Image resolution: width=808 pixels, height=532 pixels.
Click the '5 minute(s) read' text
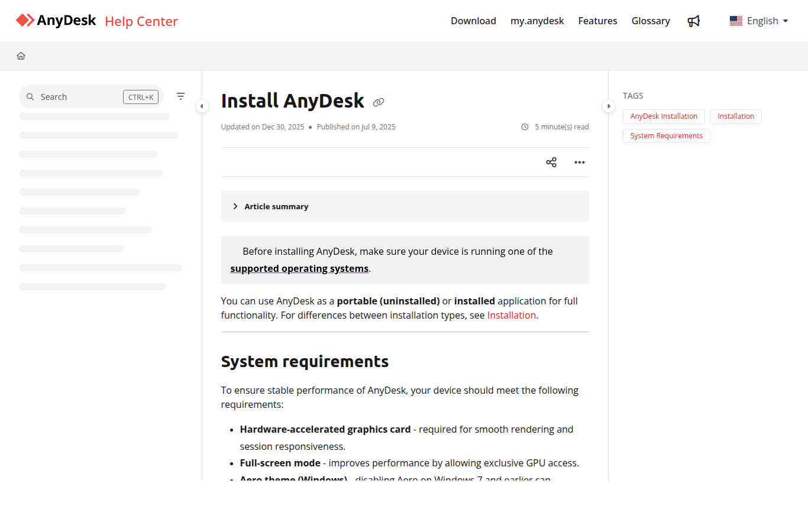click(562, 127)
